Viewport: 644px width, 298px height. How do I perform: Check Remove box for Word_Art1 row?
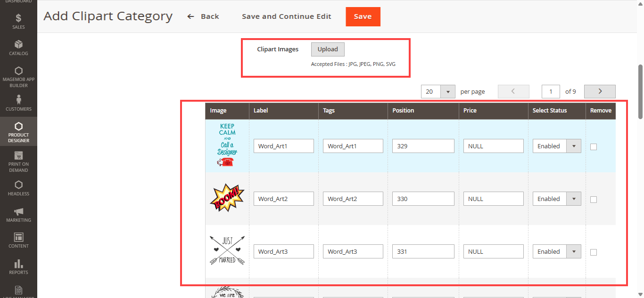pos(594,147)
